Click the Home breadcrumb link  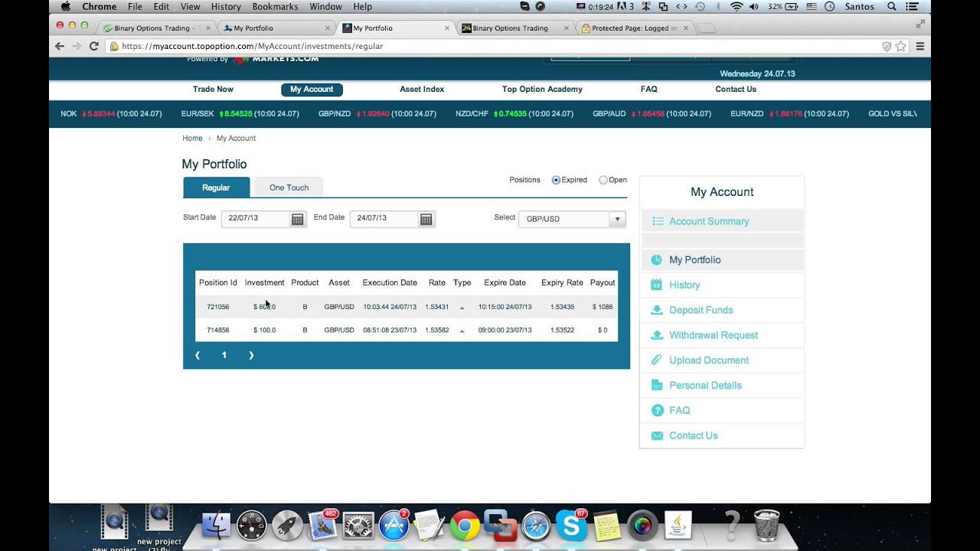pos(192,139)
